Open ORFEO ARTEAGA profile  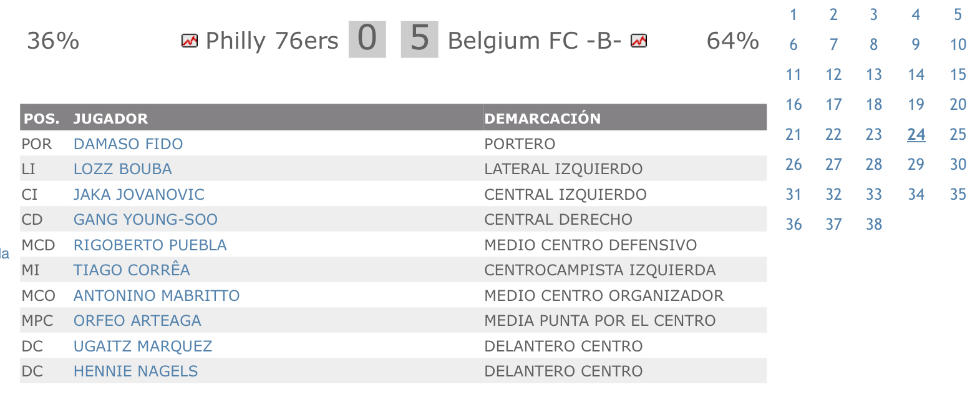pos(137,321)
